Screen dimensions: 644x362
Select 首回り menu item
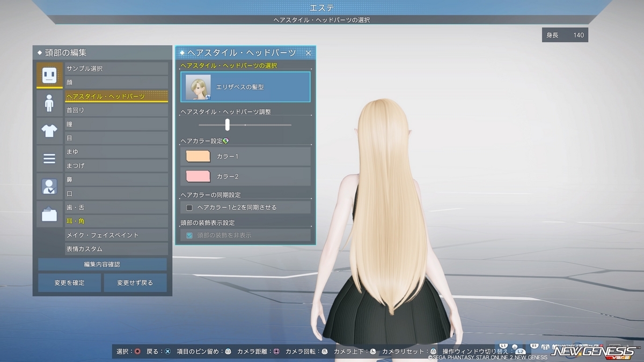coord(116,110)
